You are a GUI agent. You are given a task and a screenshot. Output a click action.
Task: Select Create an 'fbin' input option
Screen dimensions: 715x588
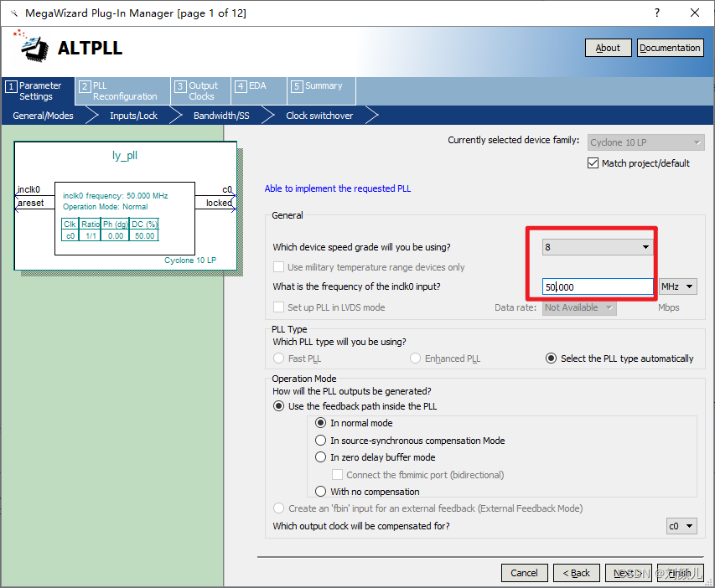278,508
